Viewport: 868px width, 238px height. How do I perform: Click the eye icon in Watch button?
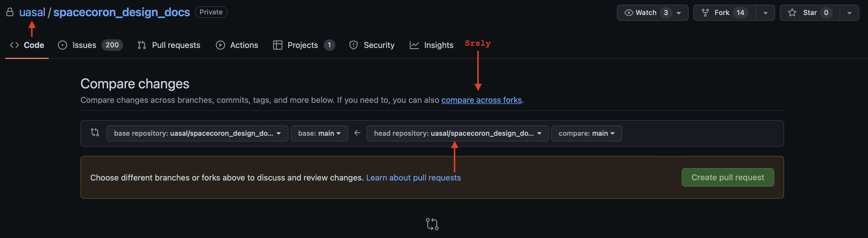click(x=629, y=13)
